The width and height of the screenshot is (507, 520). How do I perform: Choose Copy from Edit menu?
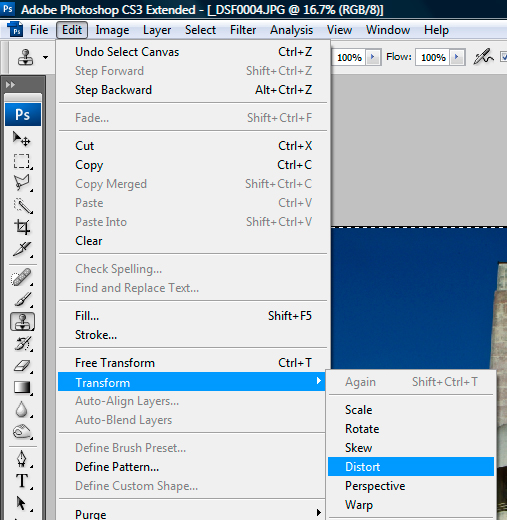tap(193, 165)
